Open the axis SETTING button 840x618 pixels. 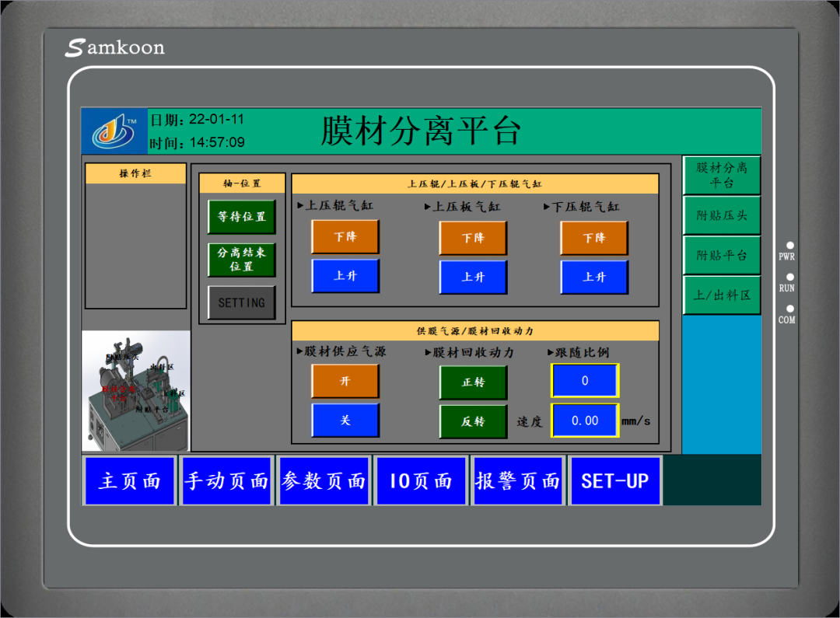(242, 302)
